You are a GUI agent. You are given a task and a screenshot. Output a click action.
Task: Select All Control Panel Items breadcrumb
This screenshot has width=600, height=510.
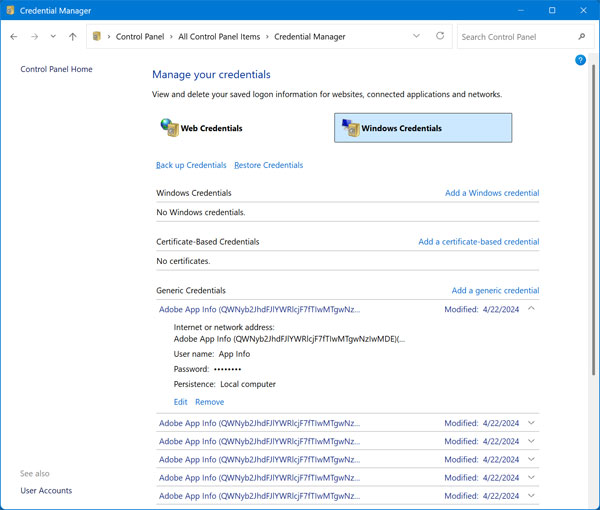[219, 37]
